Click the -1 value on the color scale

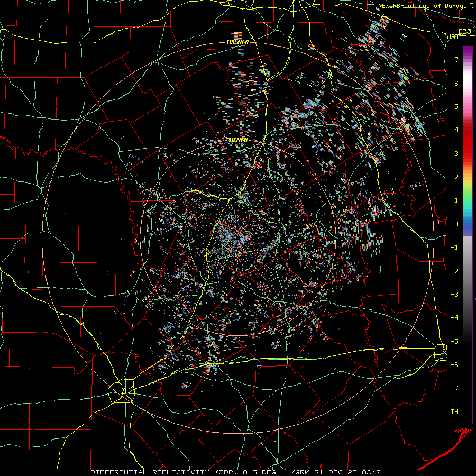point(454,248)
